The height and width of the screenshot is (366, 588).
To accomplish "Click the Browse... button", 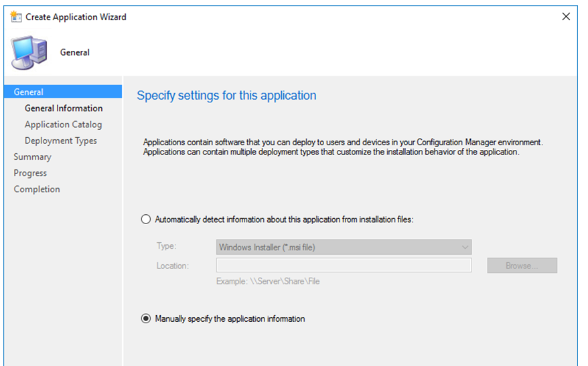I will click(522, 266).
